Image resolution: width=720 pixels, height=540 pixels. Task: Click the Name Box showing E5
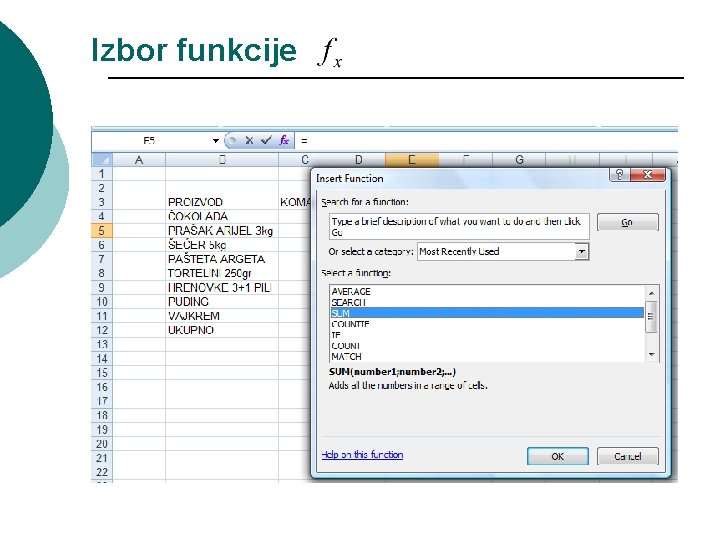(151, 141)
